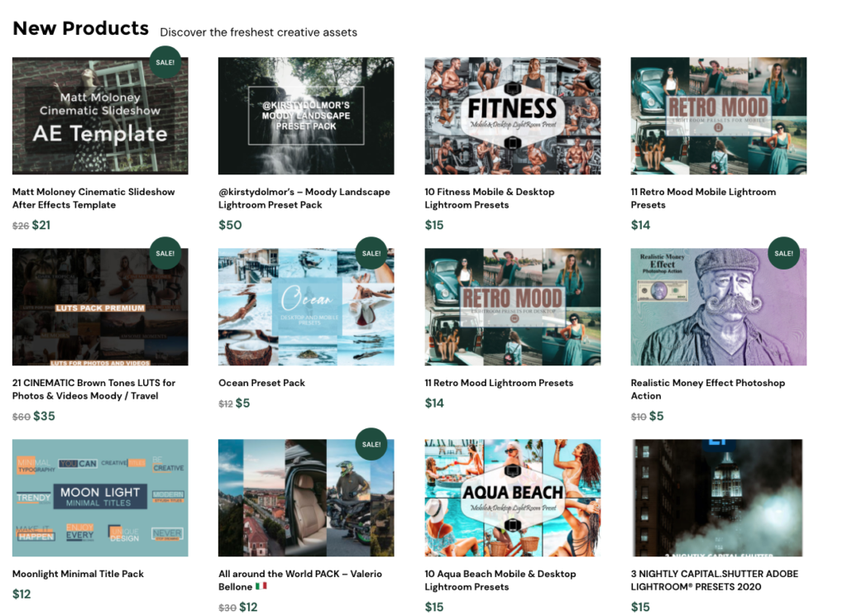Image resolution: width=847 pixels, height=616 pixels.
Task: Click the SALE badge on LUTS Pack Premium
Action: (165, 253)
